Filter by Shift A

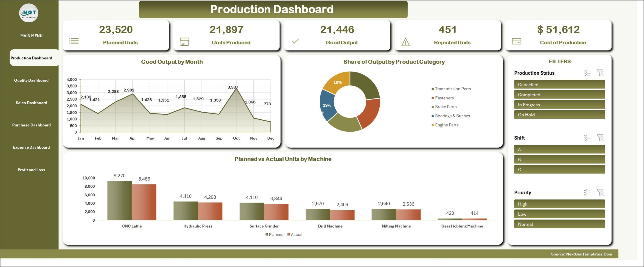[559, 149]
